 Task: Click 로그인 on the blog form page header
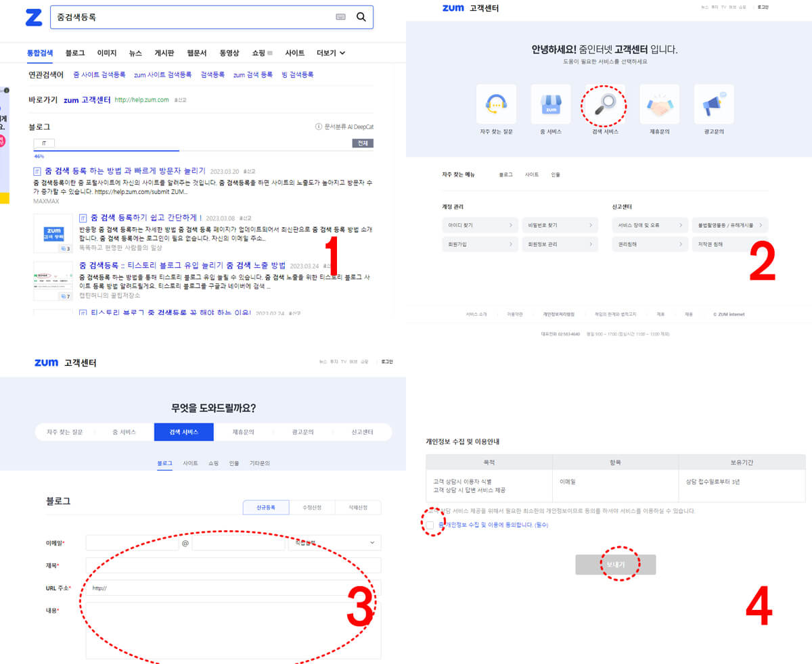[386, 362]
